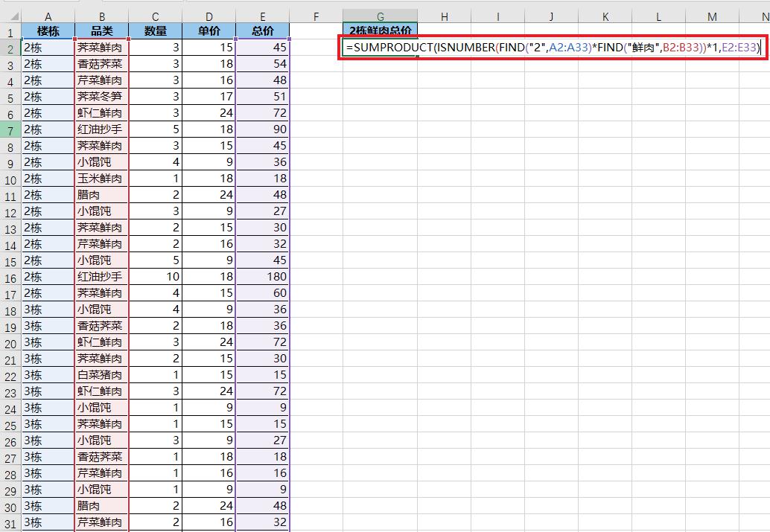Select cell B30 腊肉

click(x=102, y=505)
